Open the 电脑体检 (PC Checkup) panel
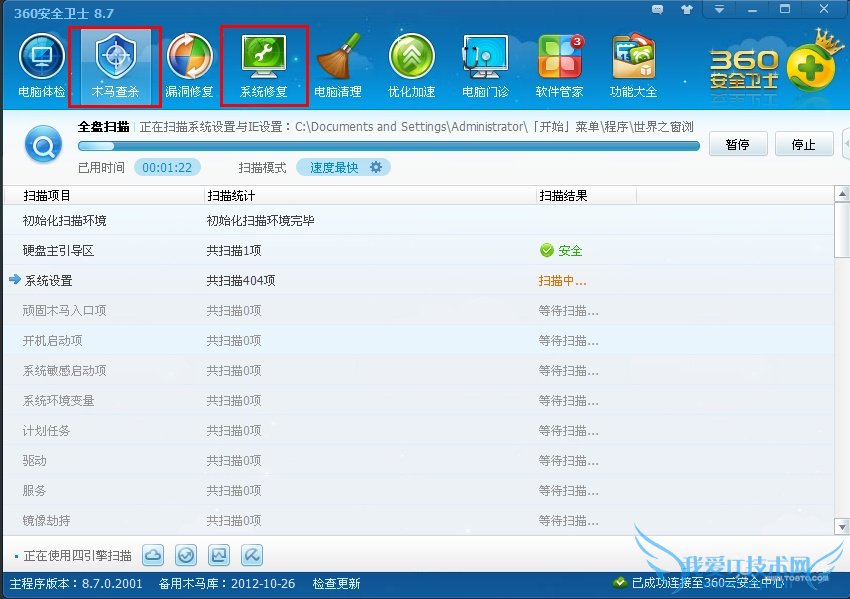This screenshot has width=850, height=599. (41, 60)
